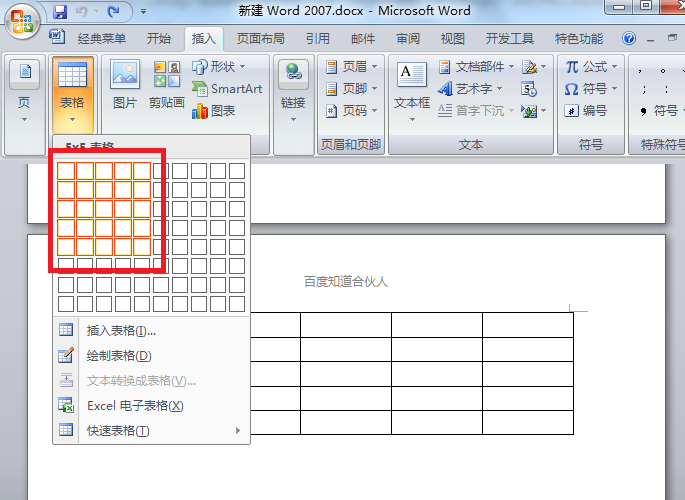This screenshot has width=685, height=500.
Task: Insert a 图表 chart
Action: coord(214,111)
